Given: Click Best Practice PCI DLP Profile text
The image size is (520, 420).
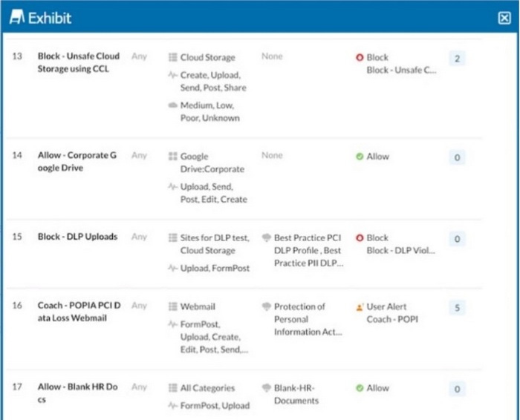Looking at the screenshot, I should click(x=308, y=250).
